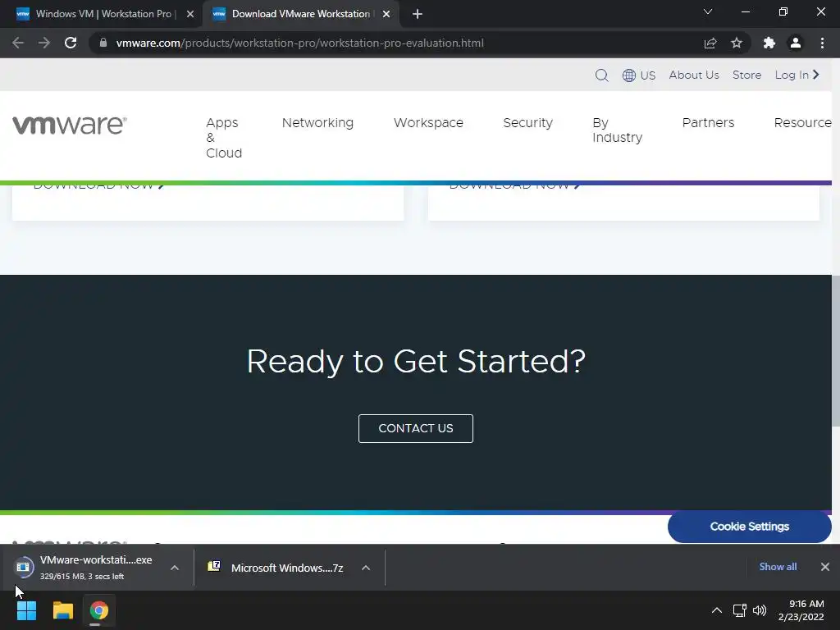Open the Security menu
The width and height of the screenshot is (840, 630).
coord(527,123)
